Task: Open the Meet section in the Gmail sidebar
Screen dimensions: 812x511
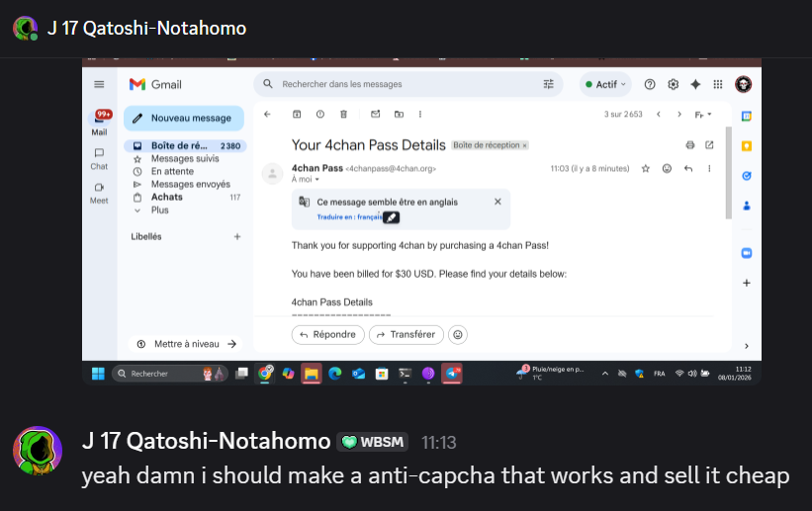Action: point(99,193)
